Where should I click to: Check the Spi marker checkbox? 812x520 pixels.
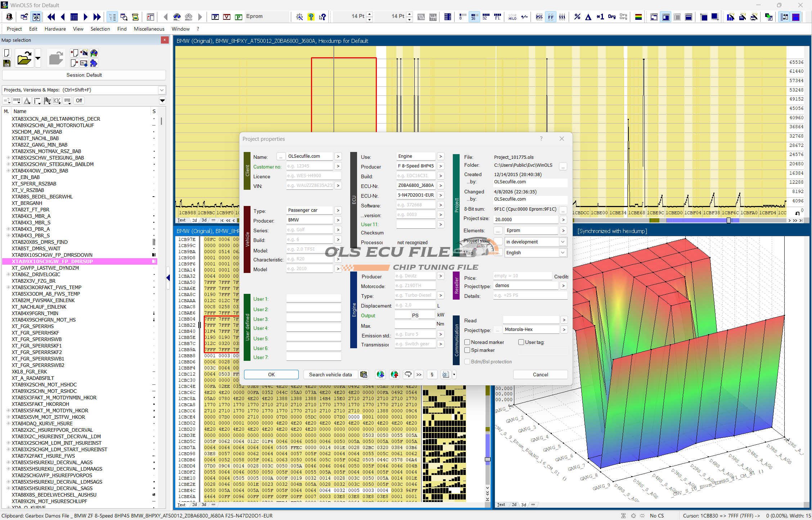pyautogui.click(x=467, y=350)
